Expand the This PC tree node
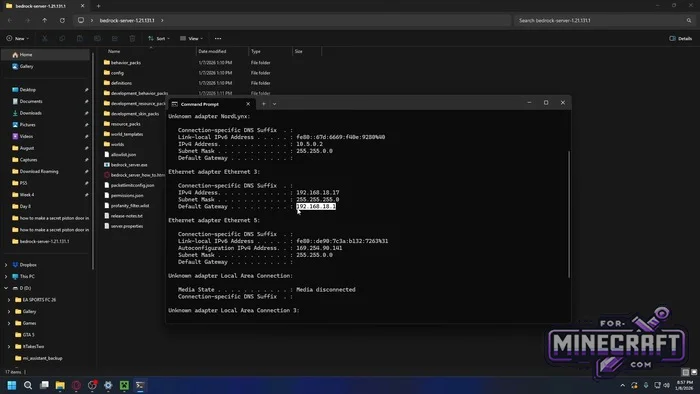Screen dimensions: 700x394 point(6,276)
